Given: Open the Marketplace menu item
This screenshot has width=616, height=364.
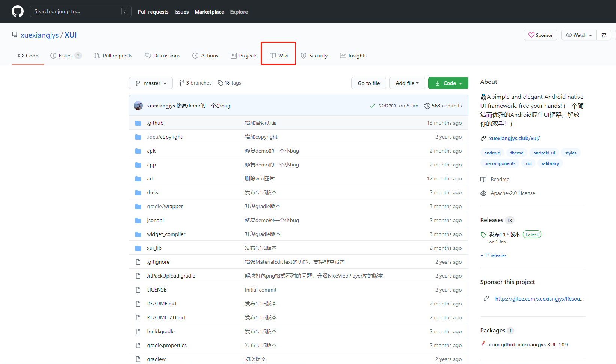Looking at the screenshot, I should coord(209,12).
